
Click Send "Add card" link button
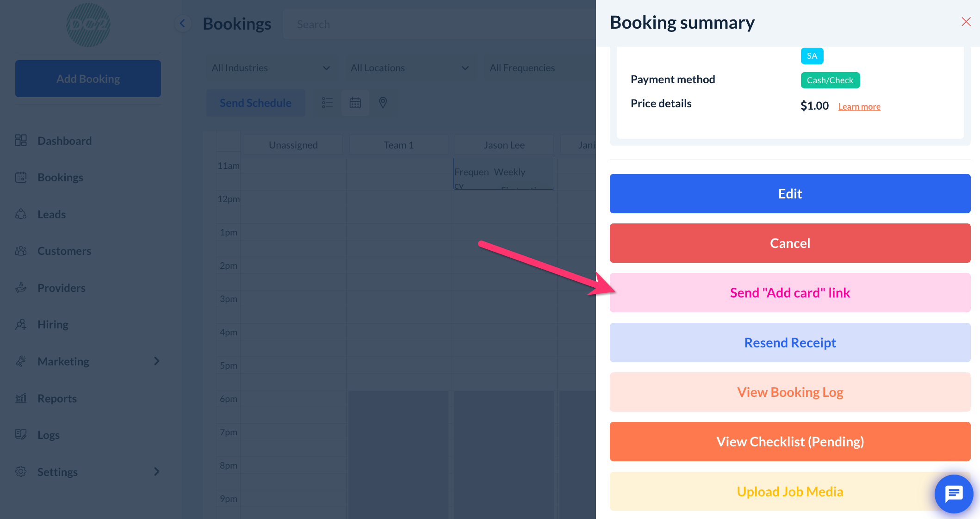tap(790, 293)
